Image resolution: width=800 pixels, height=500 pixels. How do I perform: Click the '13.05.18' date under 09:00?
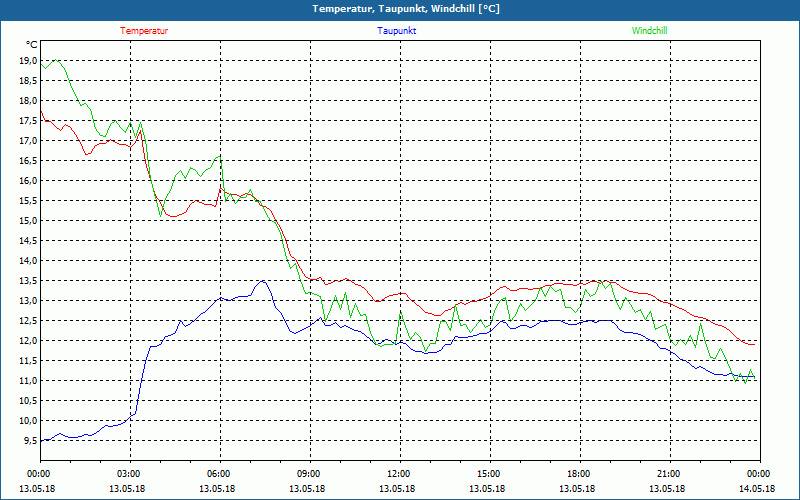[307, 489]
